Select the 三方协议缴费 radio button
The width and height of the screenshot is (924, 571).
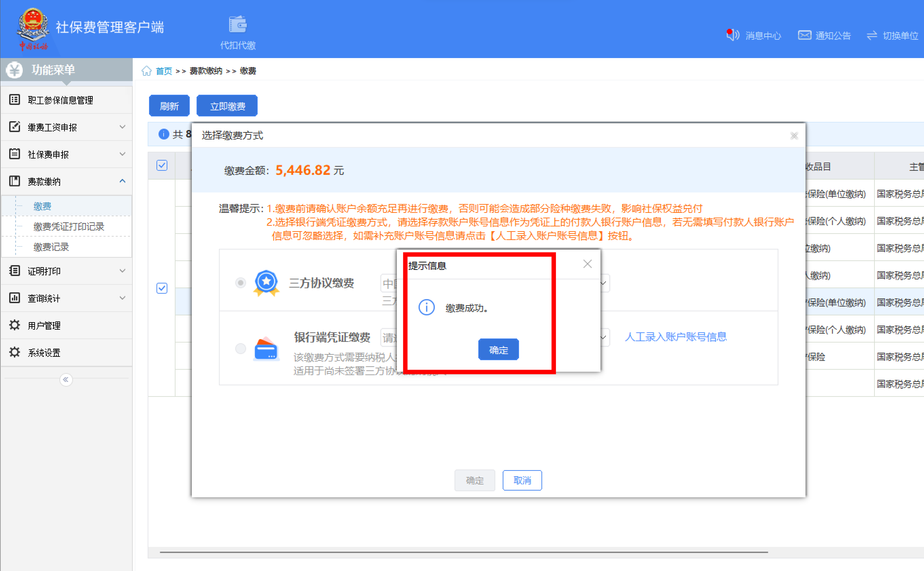241,282
